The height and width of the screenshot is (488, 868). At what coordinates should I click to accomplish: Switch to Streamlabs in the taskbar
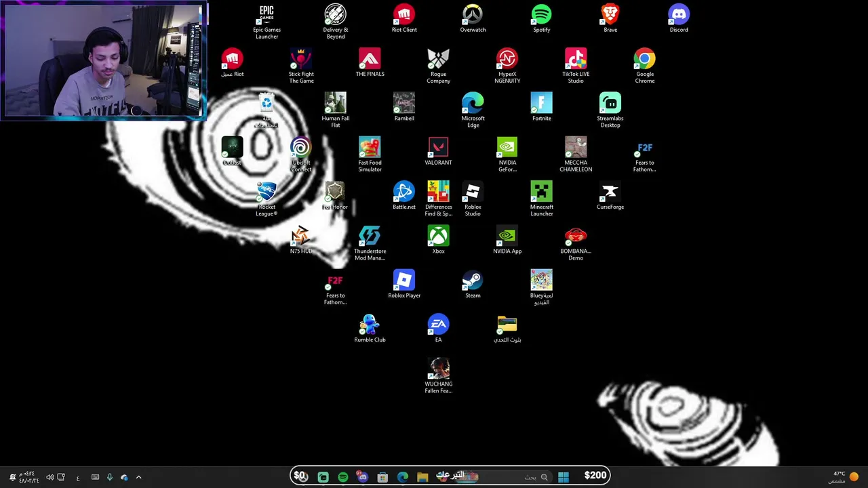coord(323,476)
